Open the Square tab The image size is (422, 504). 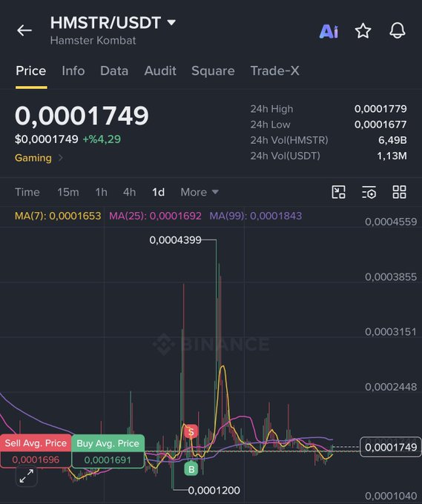click(213, 70)
